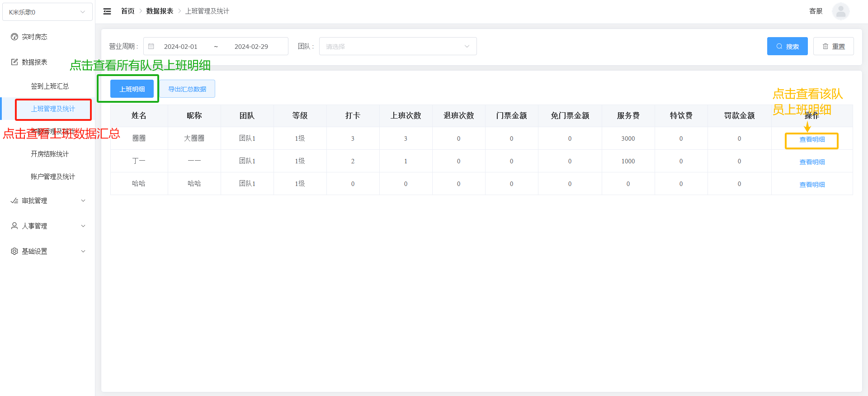Screen dimensions: 868x396
Task: Expand 基础设置 menu chevron
Action: point(83,251)
